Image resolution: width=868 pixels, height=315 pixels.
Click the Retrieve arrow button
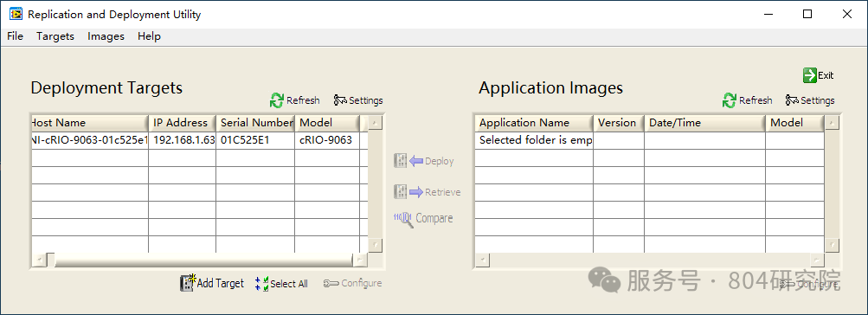click(x=427, y=192)
